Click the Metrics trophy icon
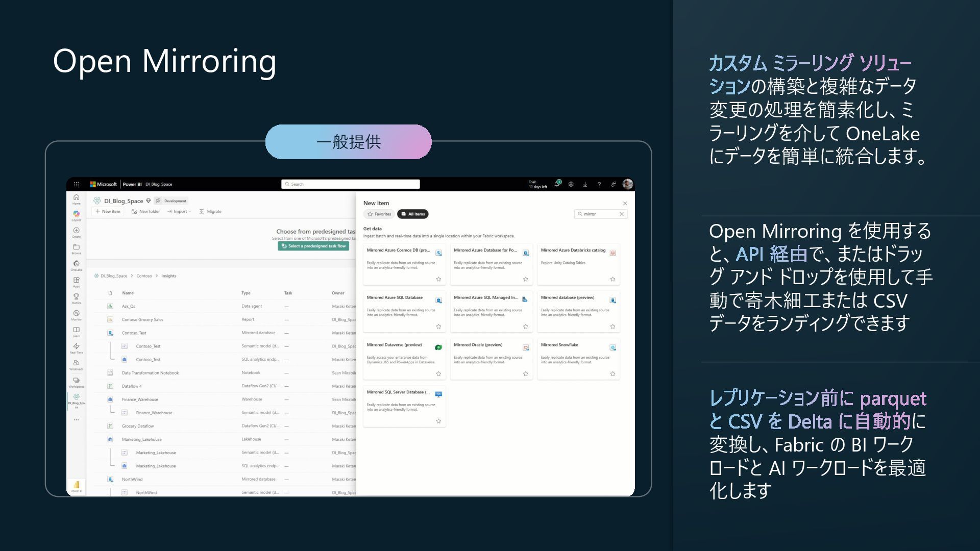 pyautogui.click(x=76, y=297)
